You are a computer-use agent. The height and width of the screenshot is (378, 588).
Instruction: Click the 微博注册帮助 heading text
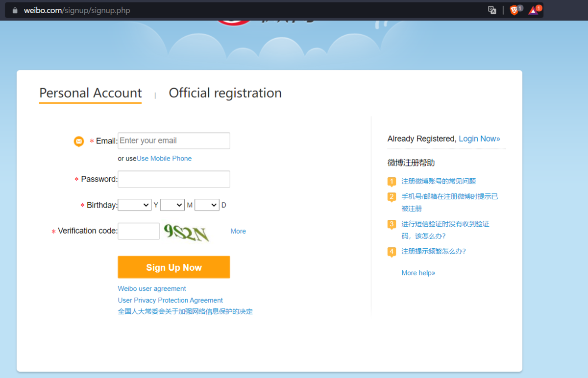tap(411, 163)
